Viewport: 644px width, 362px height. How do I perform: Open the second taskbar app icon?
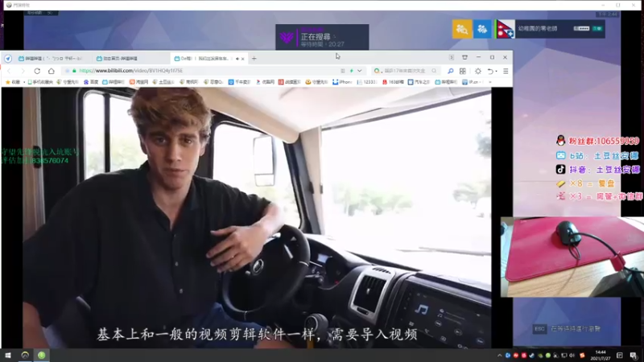25,355
